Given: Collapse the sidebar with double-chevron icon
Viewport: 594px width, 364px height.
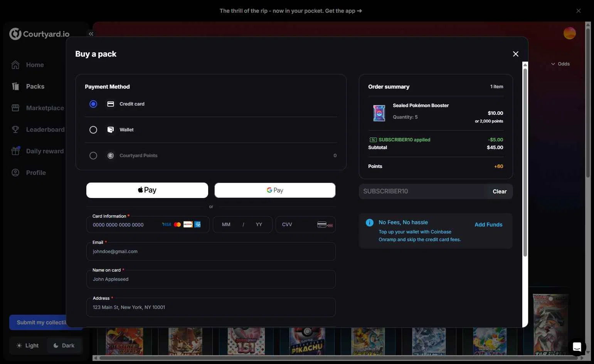Looking at the screenshot, I should click(x=91, y=34).
